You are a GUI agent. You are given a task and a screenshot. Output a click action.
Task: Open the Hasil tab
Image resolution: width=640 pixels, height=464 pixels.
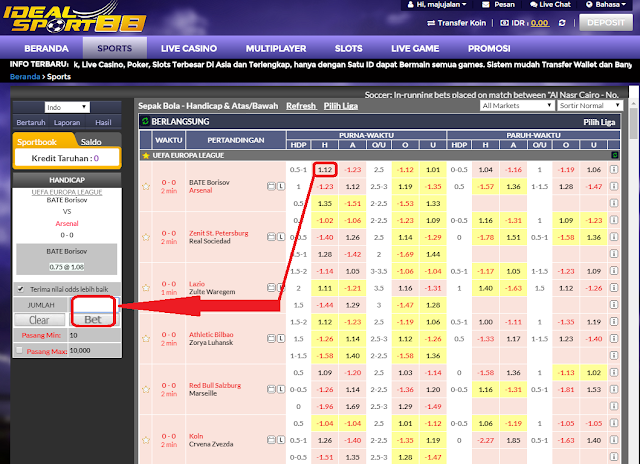(x=103, y=122)
